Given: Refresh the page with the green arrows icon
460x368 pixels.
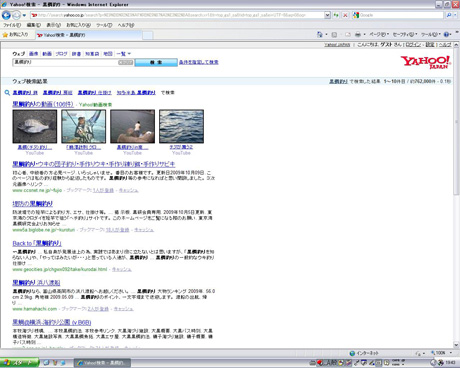Looking at the screenshot, I should [336, 15].
